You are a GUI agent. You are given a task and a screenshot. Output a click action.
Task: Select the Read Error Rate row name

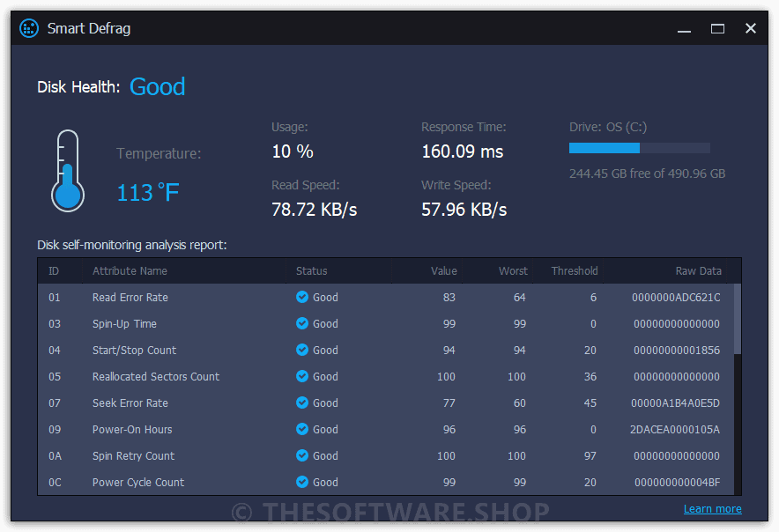[130, 297]
